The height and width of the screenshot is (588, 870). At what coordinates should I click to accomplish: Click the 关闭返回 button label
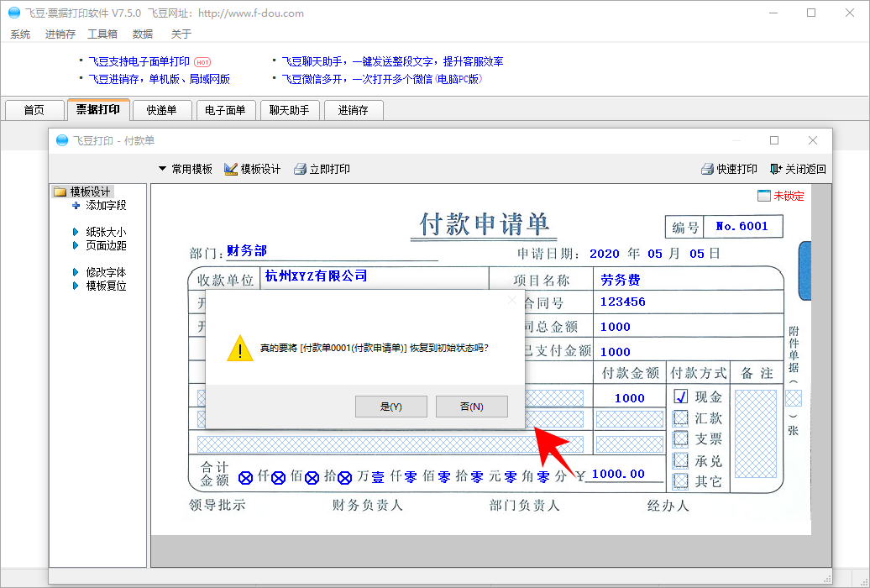point(805,169)
